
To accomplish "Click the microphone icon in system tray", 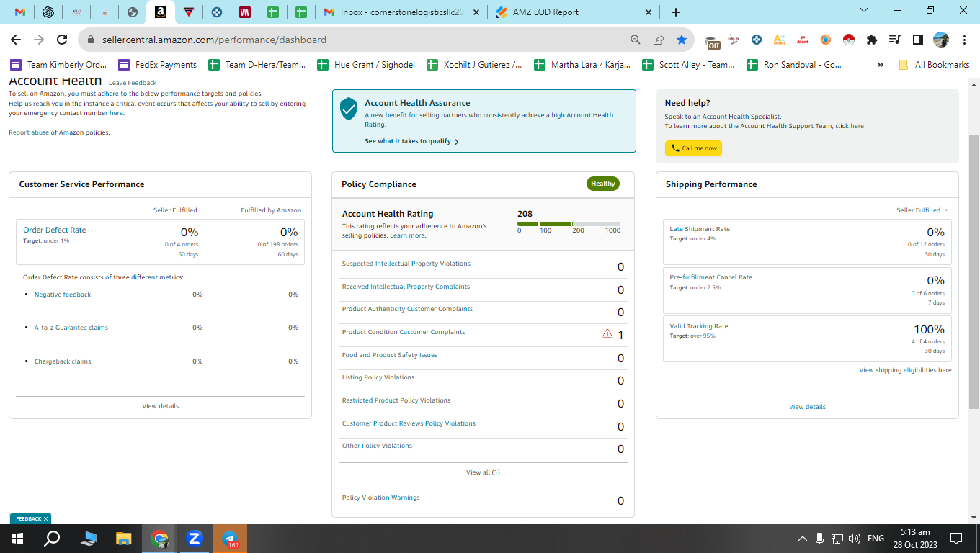I will [x=820, y=539].
